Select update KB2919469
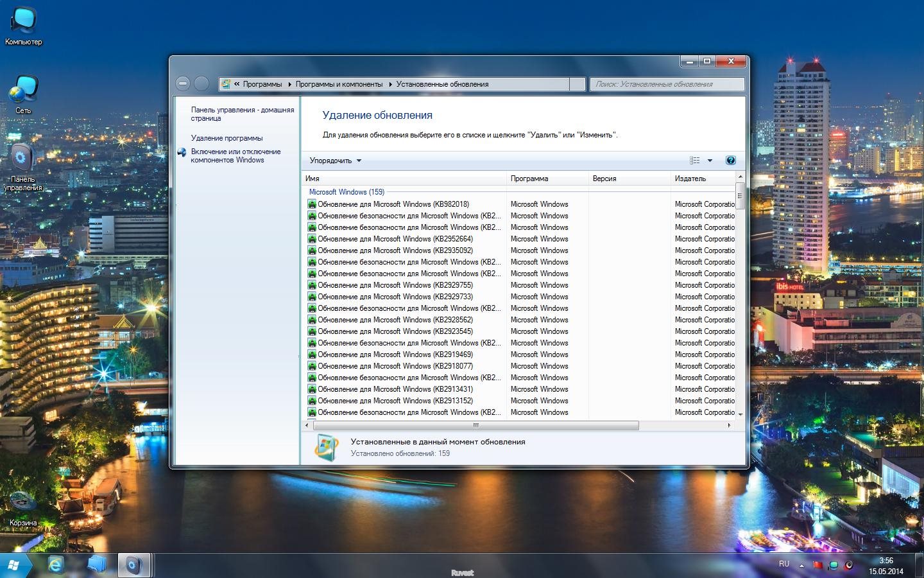924x578 pixels. pos(395,355)
